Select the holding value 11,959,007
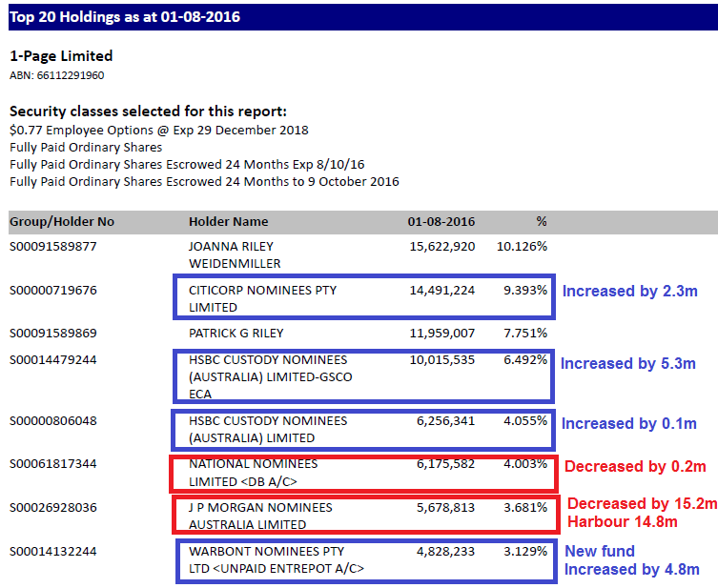The image size is (718, 588). [x=442, y=334]
